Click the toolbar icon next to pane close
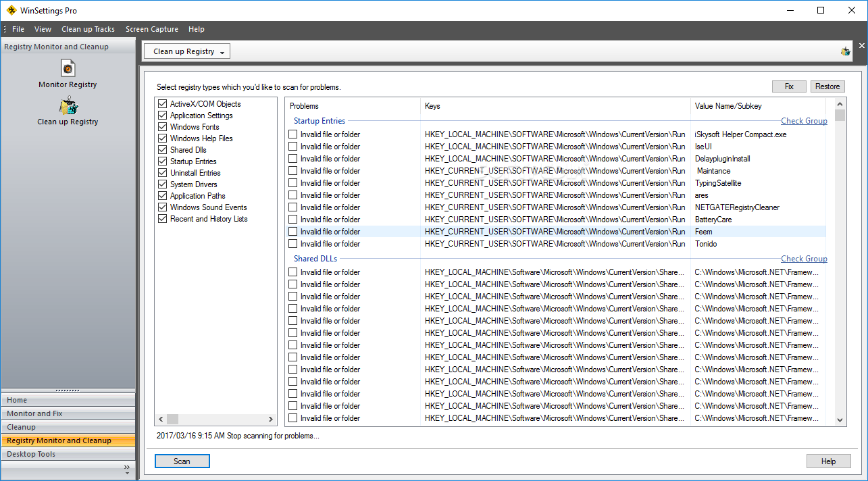The height and width of the screenshot is (481, 868). click(845, 51)
